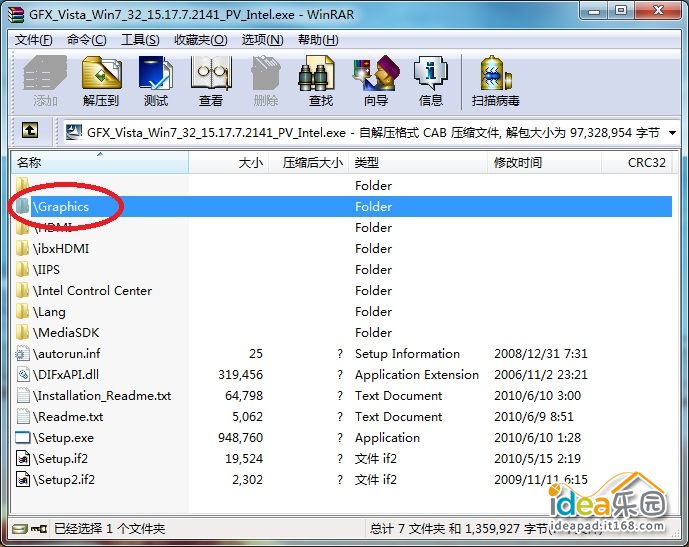Select the \DIFxAPI.dll file name
This screenshot has width=689, height=547.
pos(66,374)
